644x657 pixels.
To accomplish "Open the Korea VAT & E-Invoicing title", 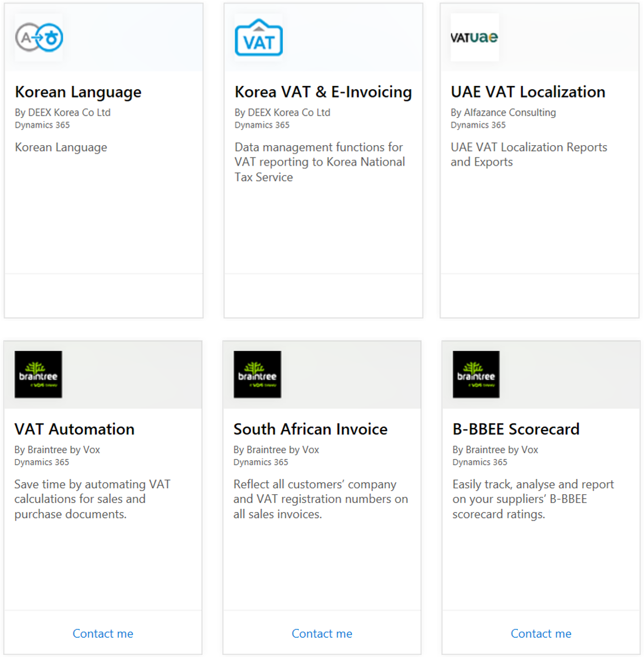I will pyautogui.click(x=323, y=92).
